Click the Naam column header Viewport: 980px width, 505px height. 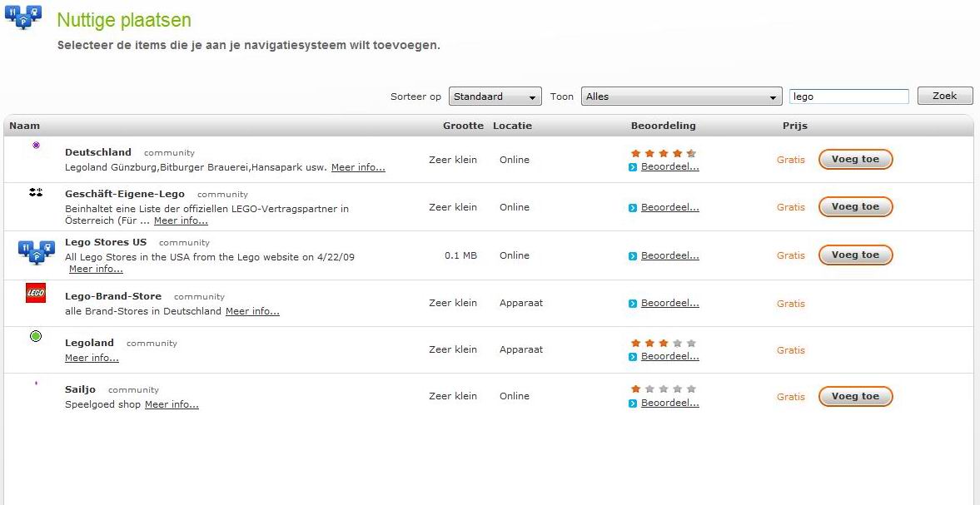(24, 126)
